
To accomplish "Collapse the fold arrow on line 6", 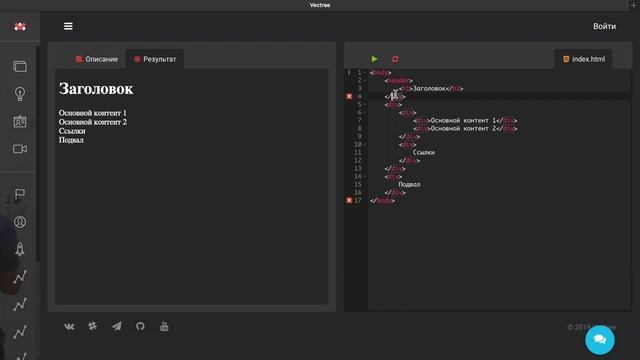I will 365,113.
